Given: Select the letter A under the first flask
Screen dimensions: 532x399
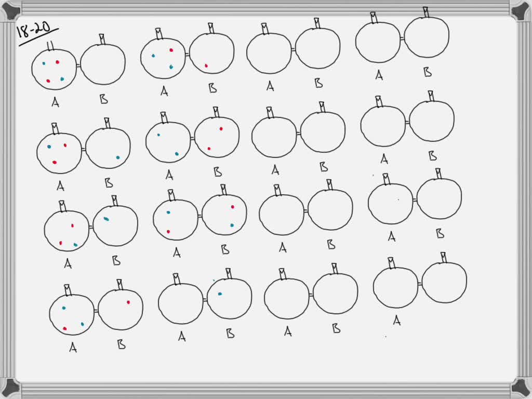Looking at the screenshot, I should 56,102.
